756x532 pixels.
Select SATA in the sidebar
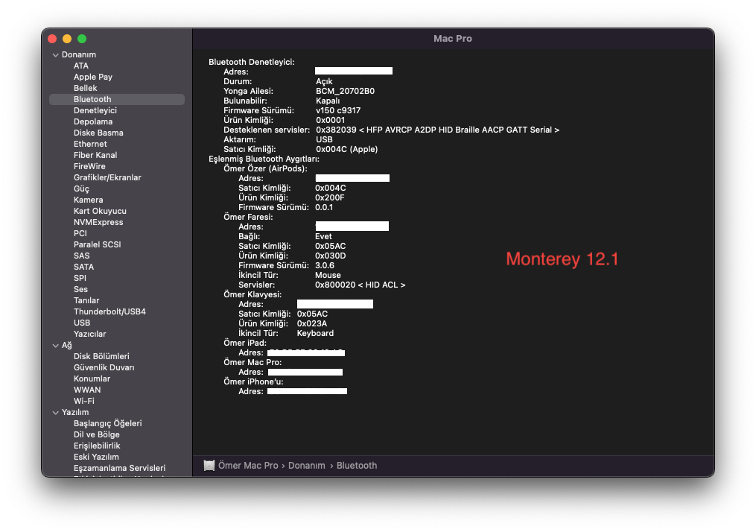[x=83, y=267]
